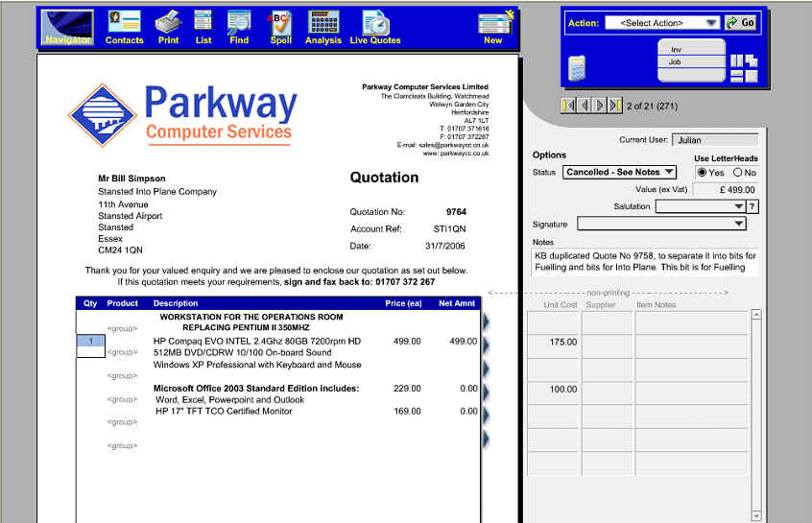The height and width of the screenshot is (523, 812).
Task: Click the overlapping-pages layout icon
Action: [752, 61]
